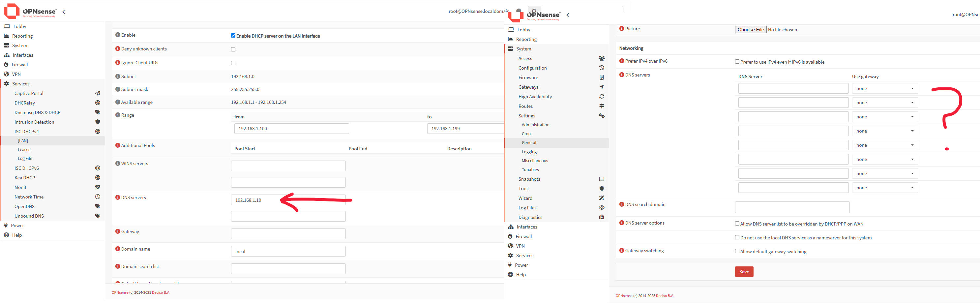The image size is (980, 304).
Task: Open fourth Use gateway dropdown
Action: pyautogui.click(x=884, y=131)
